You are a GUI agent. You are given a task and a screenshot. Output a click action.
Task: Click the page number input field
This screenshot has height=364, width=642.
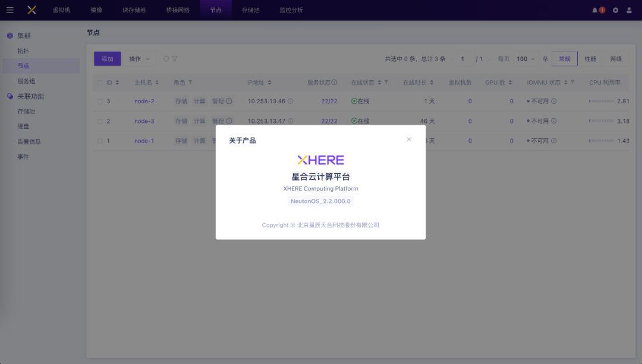tap(462, 59)
